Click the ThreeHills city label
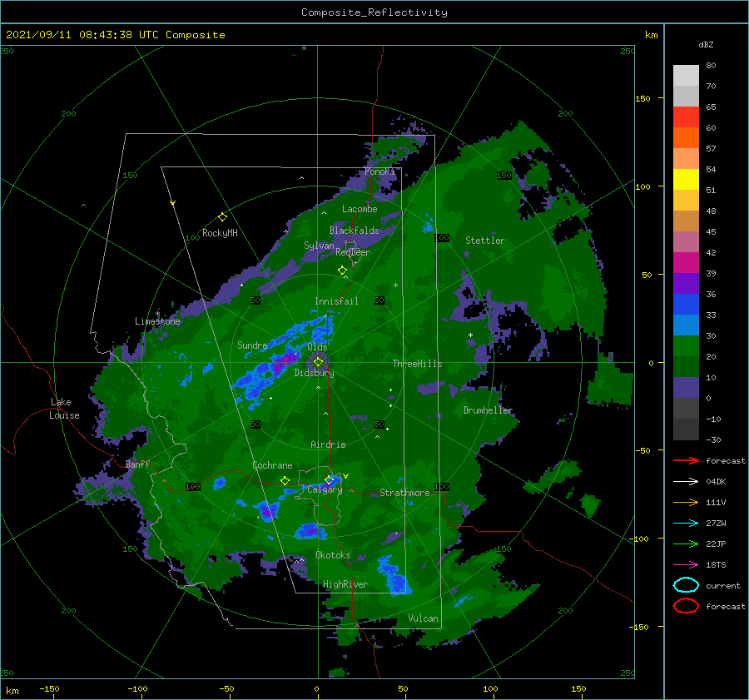The width and height of the screenshot is (749, 700). coord(417,364)
